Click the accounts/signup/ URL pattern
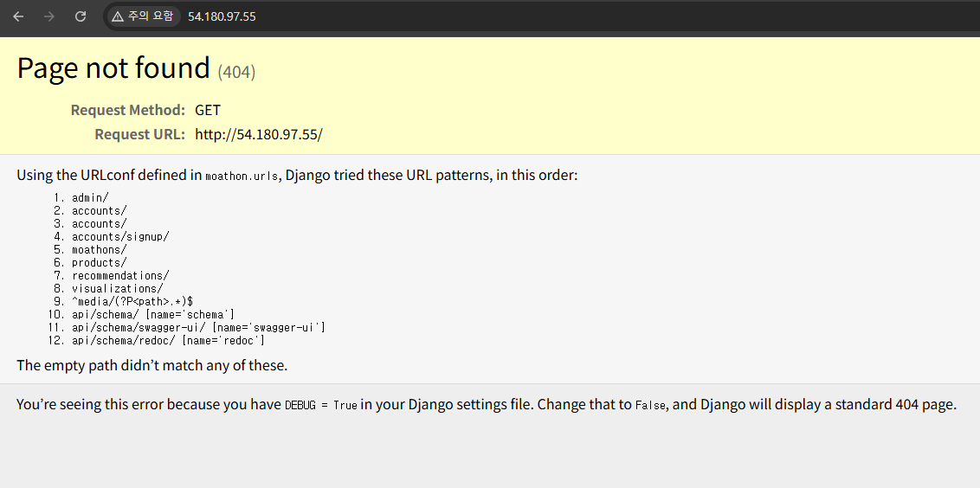980x488 pixels. tap(120, 236)
